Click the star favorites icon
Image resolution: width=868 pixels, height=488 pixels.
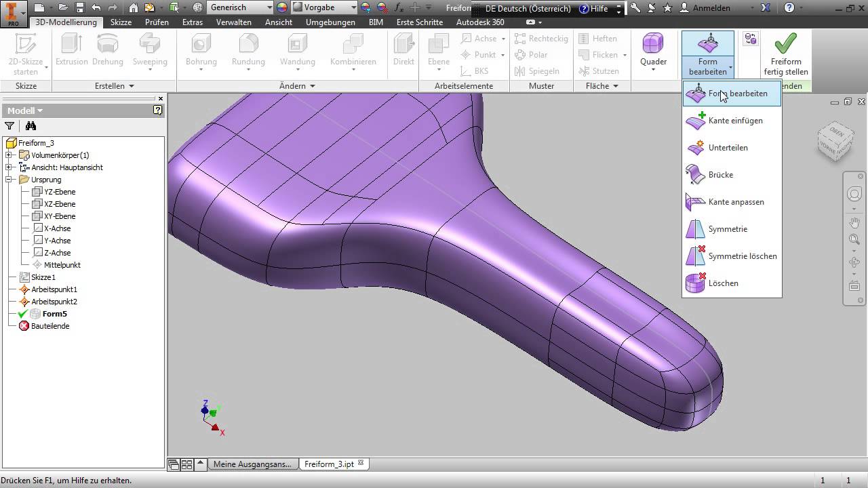click(668, 8)
